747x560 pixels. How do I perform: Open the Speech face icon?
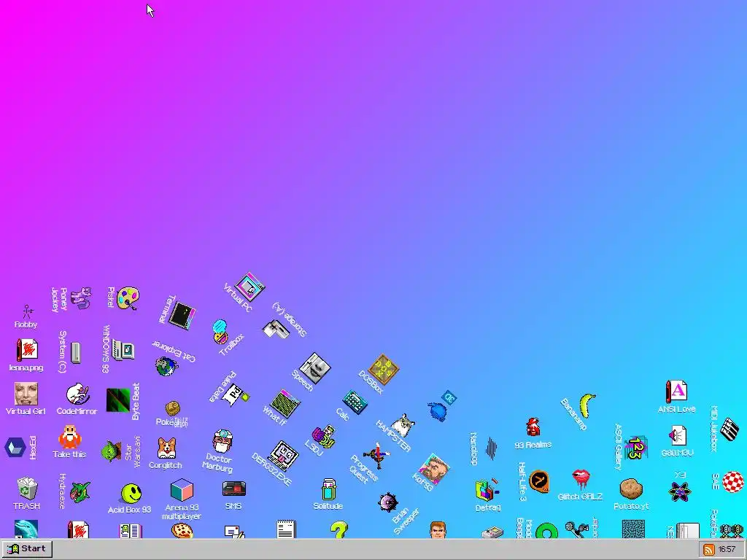(315, 368)
